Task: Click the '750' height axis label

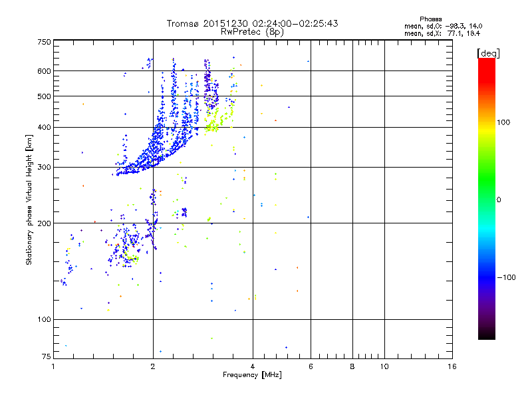Action: tap(44, 42)
